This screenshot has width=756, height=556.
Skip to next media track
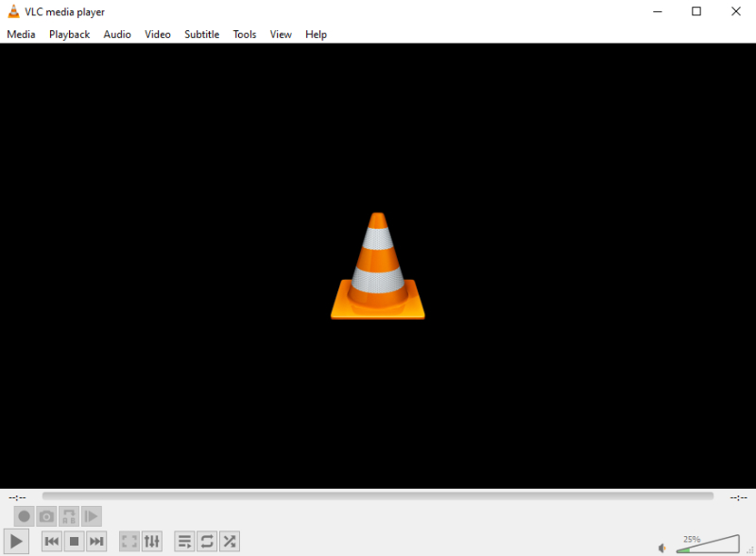pyautogui.click(x=96, y=541)
